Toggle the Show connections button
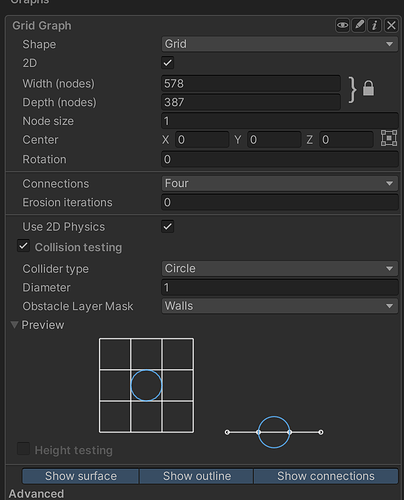 pos(326,476)
